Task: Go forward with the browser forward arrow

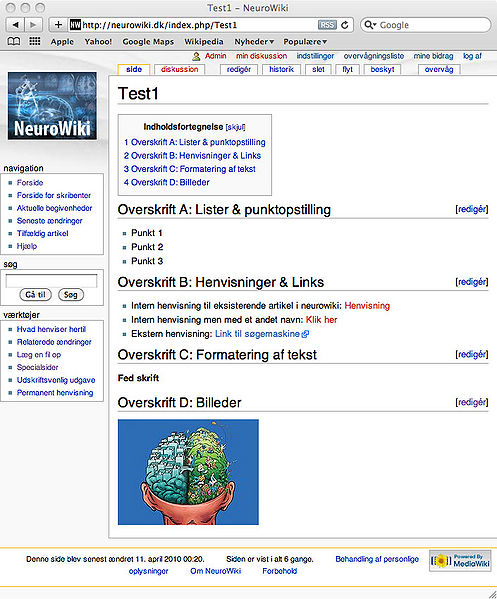Action: tap(33, 25)
